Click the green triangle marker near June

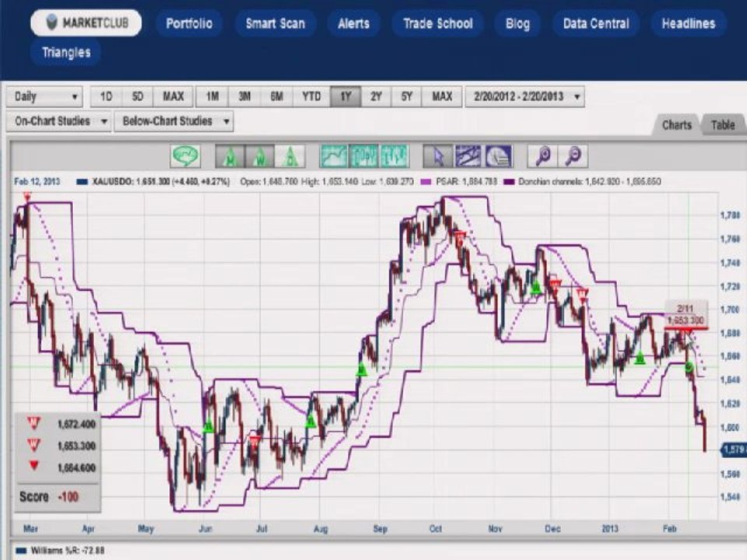click(x=209, y=427)
